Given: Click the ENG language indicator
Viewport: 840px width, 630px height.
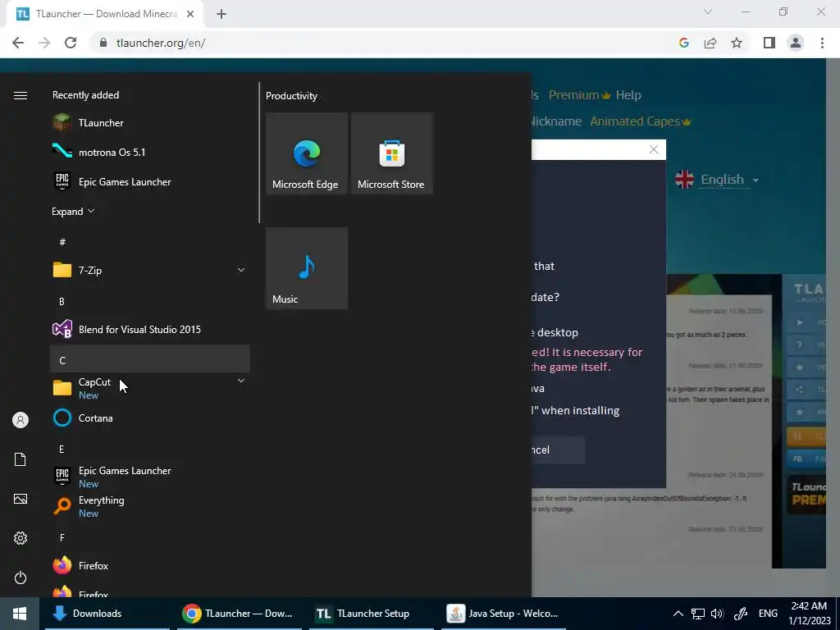Looking at the screenshot, I should tap(768, 614).
